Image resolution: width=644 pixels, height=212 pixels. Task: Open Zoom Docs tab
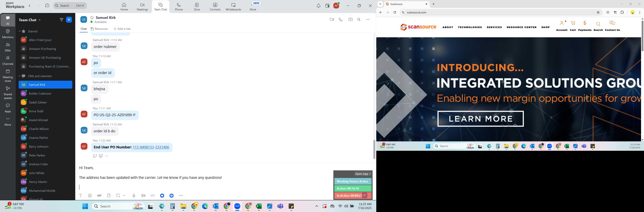click(x=197, y=7)
